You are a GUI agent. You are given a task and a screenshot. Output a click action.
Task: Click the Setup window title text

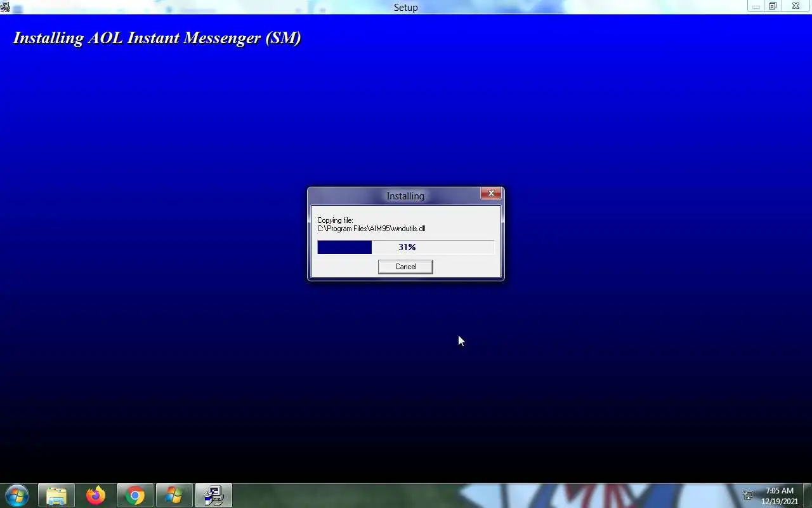(405, 8)
